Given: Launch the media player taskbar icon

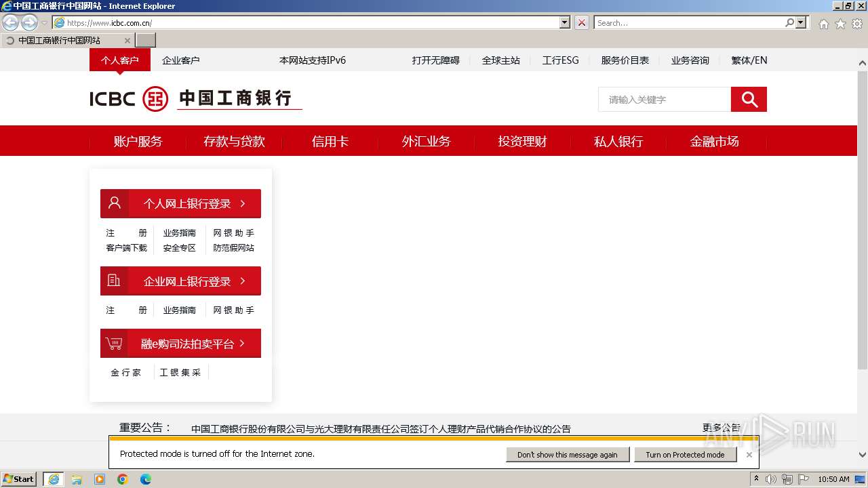Looking at the screenshot, I should tap(100, 479).
